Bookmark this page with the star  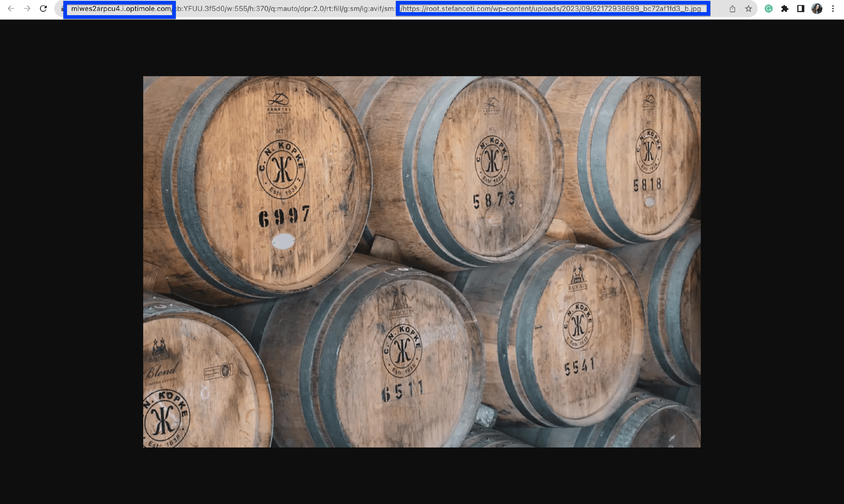click(x=748, y=9)
